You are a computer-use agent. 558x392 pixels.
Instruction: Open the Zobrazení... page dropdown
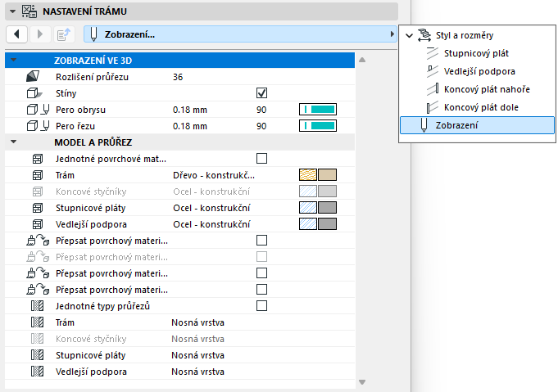click(240, 34)
